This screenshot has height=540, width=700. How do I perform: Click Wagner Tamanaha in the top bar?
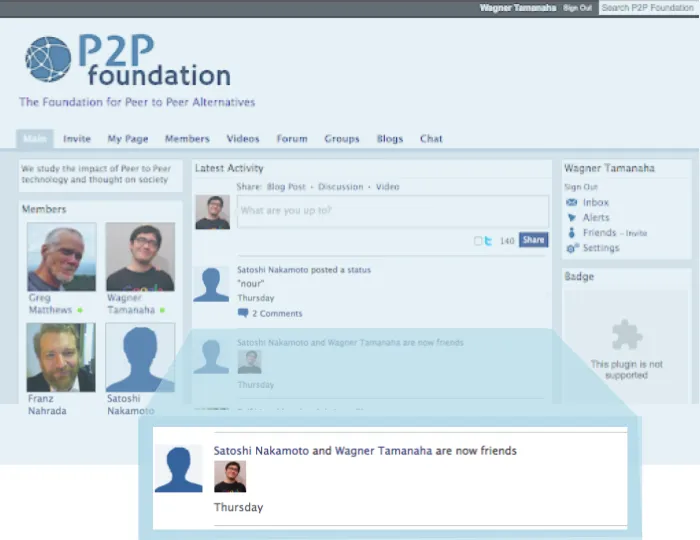[518, 8]
